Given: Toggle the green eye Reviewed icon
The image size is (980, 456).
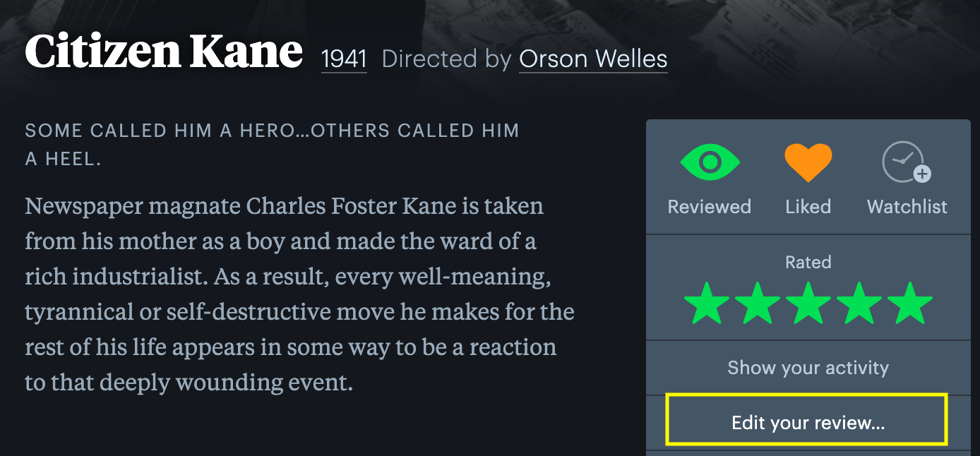Looking at the screenshot, I should 710,162.
